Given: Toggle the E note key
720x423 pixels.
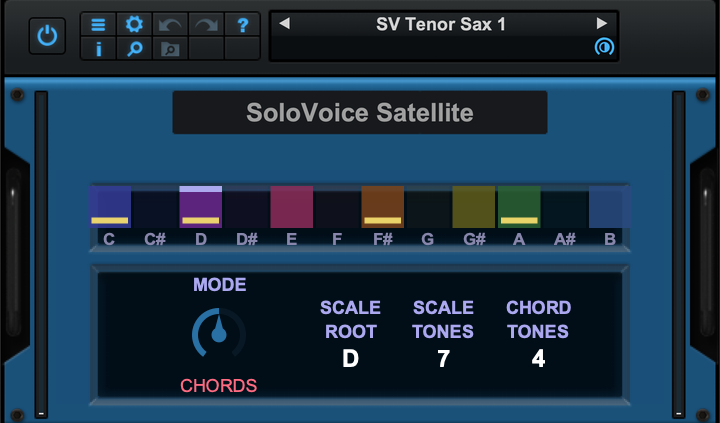Looking at the screenshot, I should click(292, 207).
